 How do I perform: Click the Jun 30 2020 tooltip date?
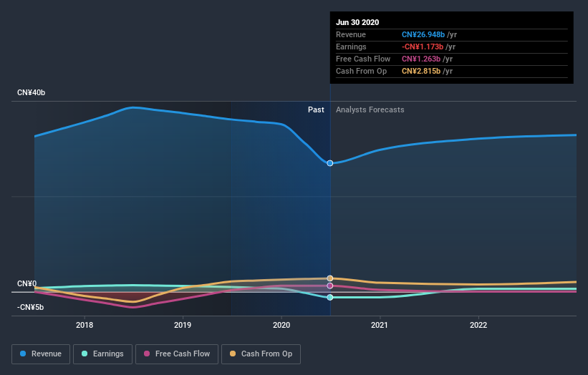(x=357, y=22)
